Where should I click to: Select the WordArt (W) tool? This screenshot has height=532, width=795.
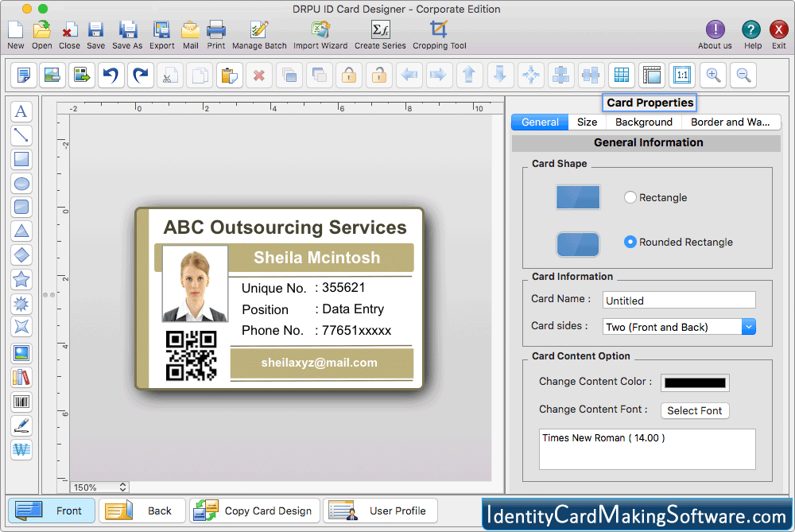(21, 450)
